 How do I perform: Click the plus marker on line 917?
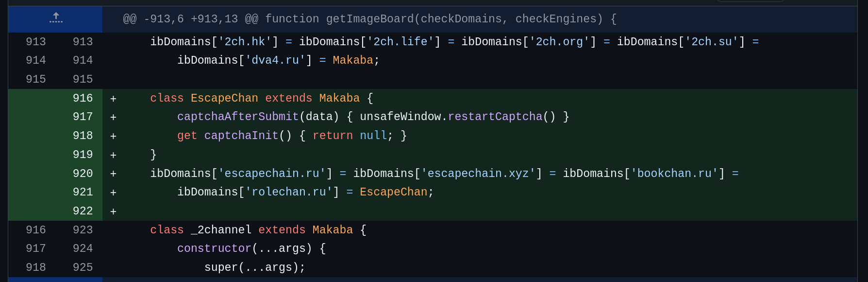click(113, 117)
